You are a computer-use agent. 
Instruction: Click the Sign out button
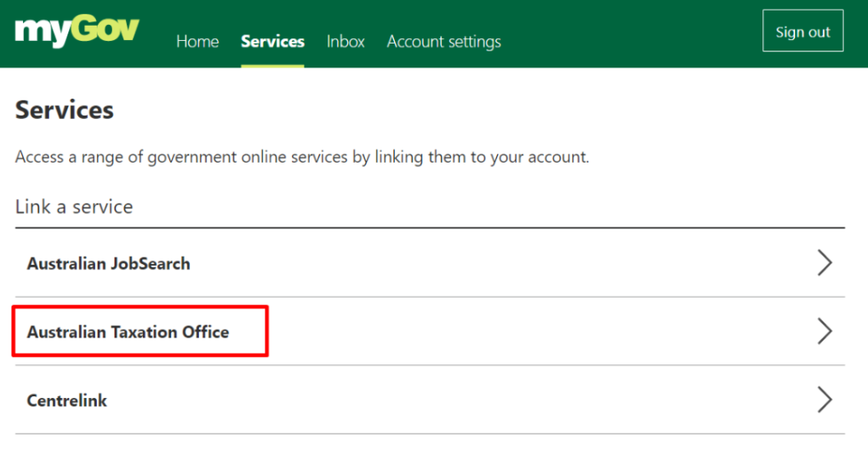(x=802, y=31)
